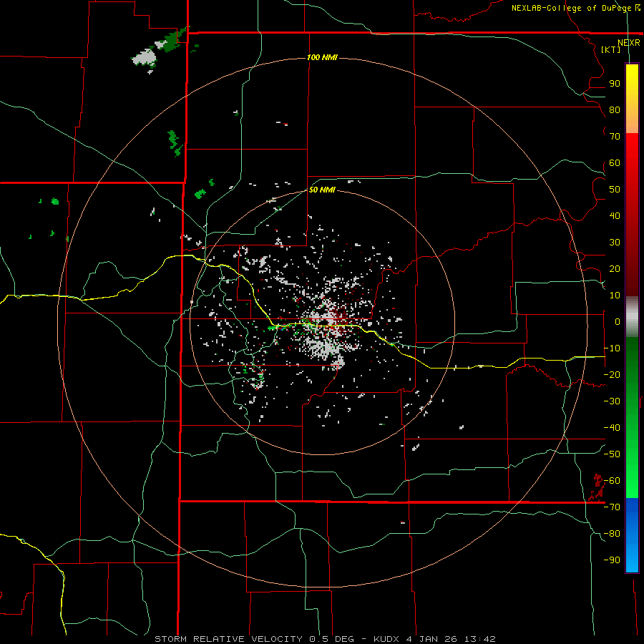Click the -70 value on the velocity scale

pyautogui.click(x=612, y=507)
